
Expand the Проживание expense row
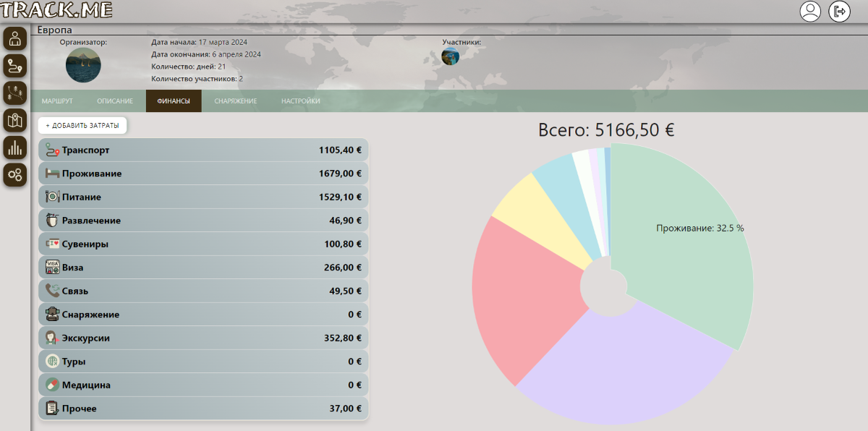pos(203,174)
